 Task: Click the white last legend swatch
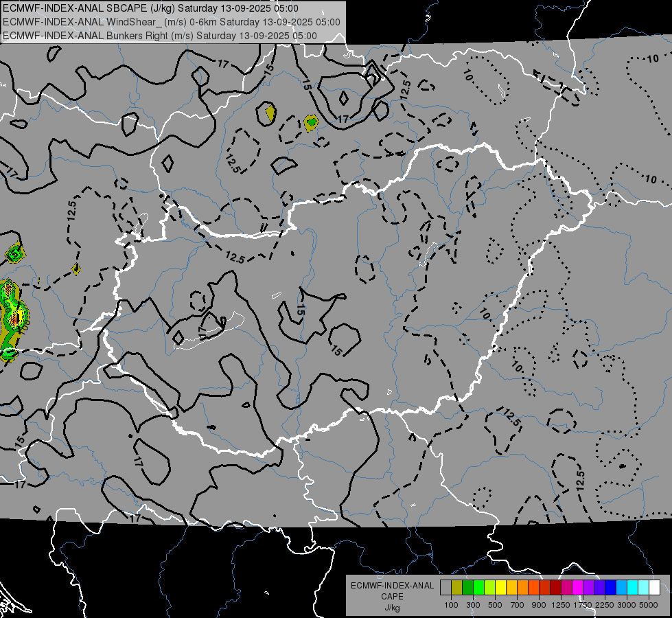[654, 588]
